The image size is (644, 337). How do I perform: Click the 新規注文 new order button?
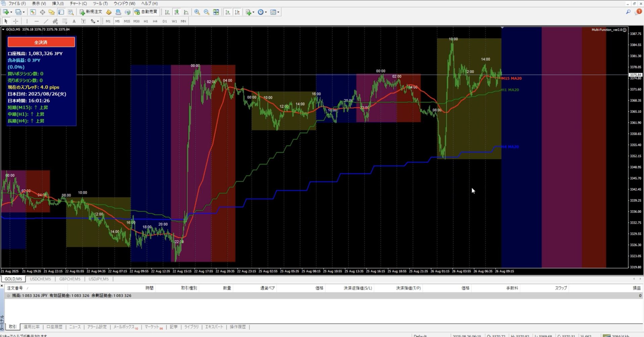[x=91, y=12]
